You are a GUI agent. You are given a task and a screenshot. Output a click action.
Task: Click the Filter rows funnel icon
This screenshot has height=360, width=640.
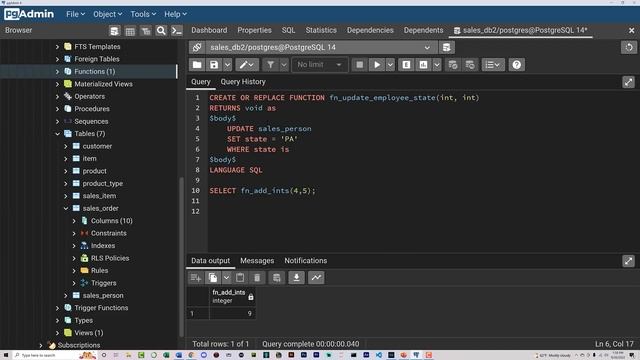click(270, 64)
